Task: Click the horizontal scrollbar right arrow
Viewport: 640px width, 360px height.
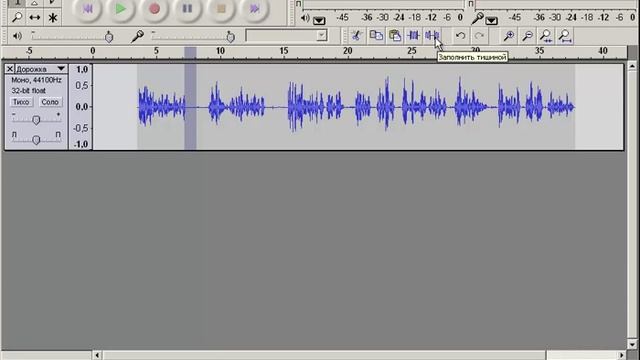Action: click(x=622, y=355)
